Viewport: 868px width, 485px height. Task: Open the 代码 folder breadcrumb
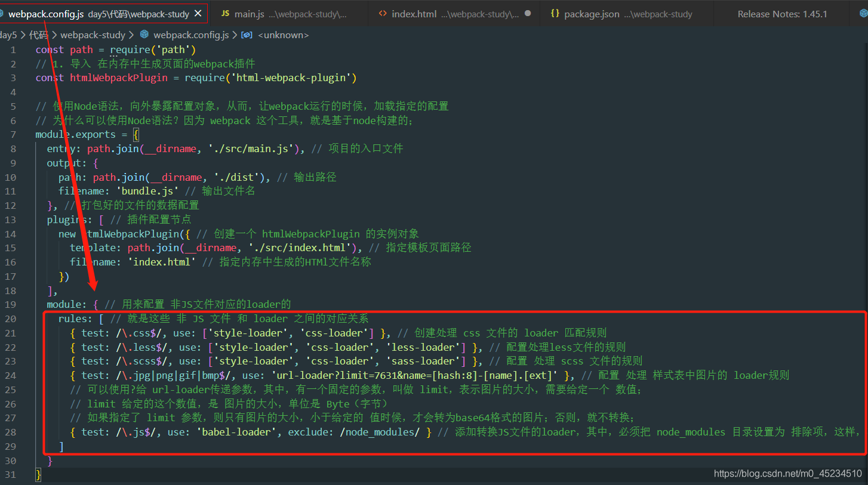[38, 35]
